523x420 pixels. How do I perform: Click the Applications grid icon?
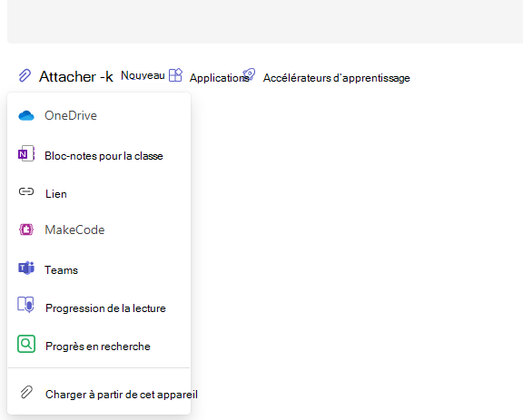[175, 75]
